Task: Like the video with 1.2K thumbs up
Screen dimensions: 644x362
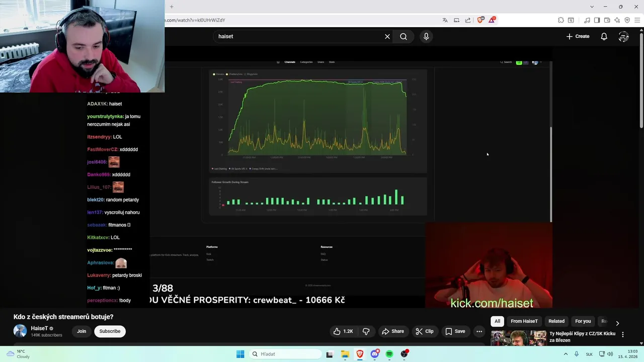Action: (x=343, y=331)
